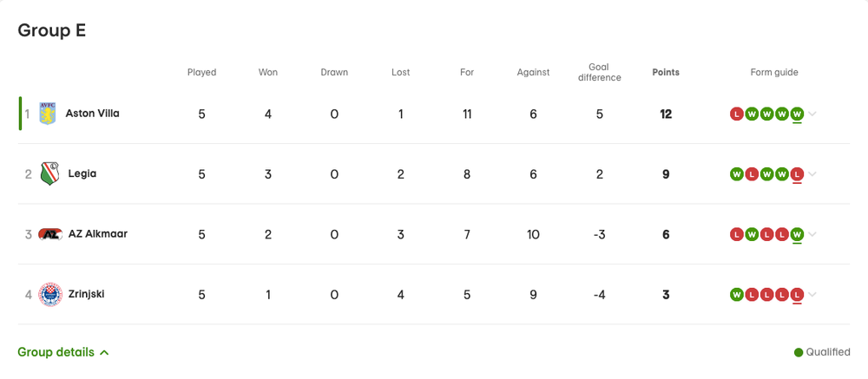Click the Aston Villa club crest
This screenshot has height=379, width=868.
tap(47, 114)
